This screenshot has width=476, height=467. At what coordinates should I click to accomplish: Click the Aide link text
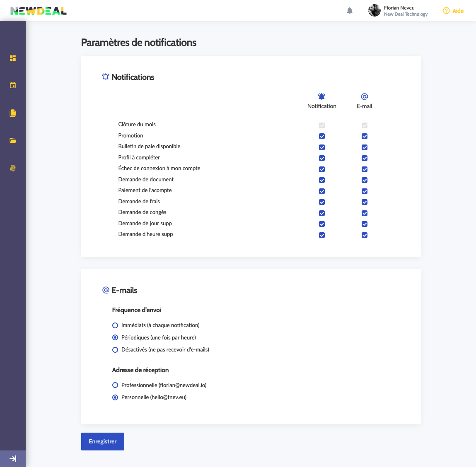pyautogui.click(x=458, y=11)
